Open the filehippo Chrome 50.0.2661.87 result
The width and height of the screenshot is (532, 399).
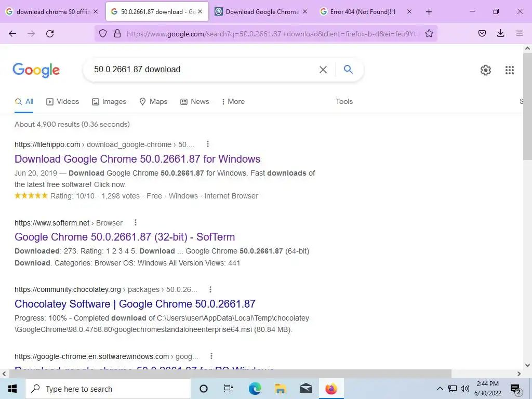[x=137, y=159]
